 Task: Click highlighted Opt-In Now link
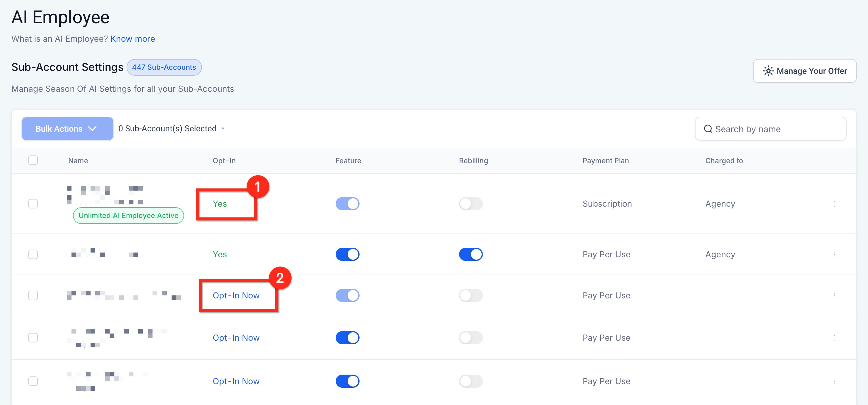236,295
